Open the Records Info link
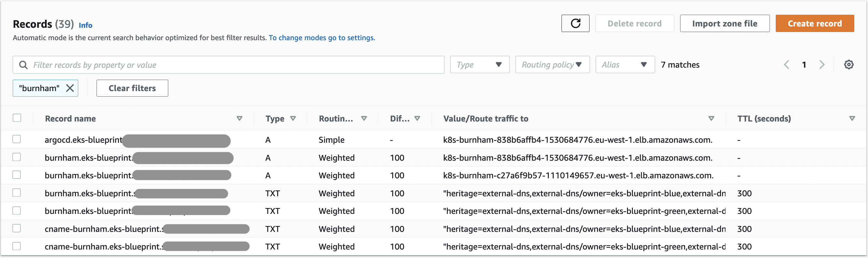Image resolution: width=868 pixels, height=258 pixels. pyautogui.click(x=85, y=25)
